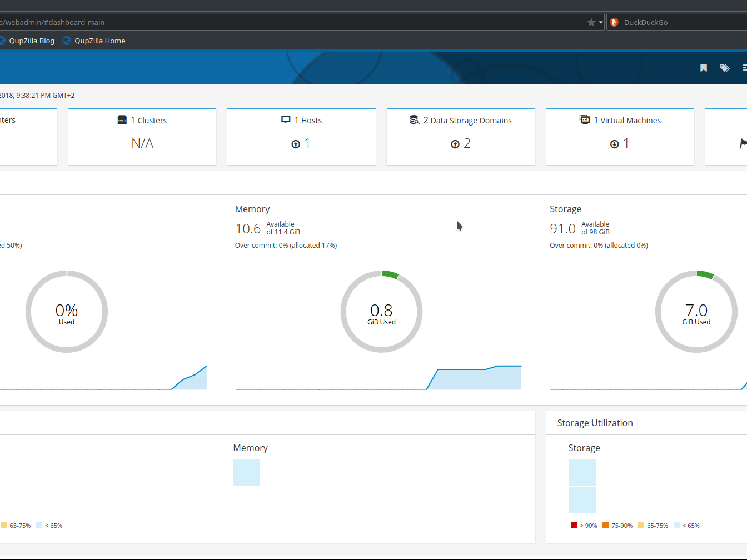Click the up-arrow status icon under Hosts
This screenshot has height=560, width=747.
296,144
